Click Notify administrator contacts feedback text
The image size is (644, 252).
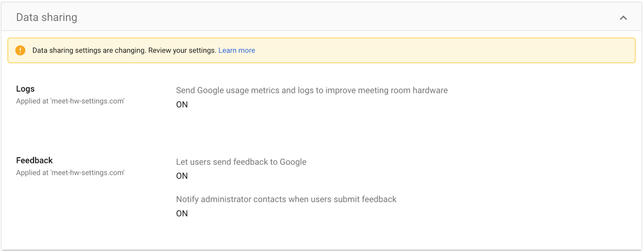click(286, 199)
